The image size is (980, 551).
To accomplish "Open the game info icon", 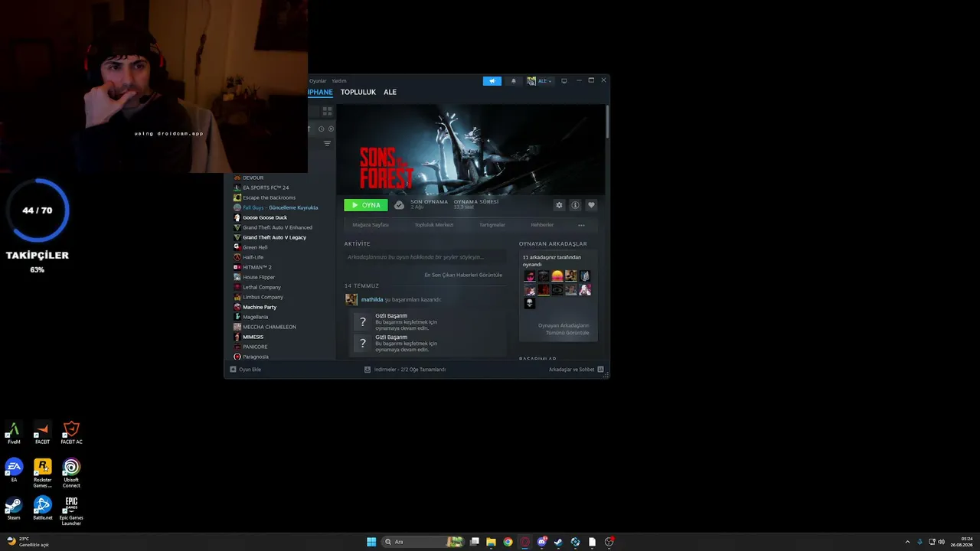I will (575, 205).
